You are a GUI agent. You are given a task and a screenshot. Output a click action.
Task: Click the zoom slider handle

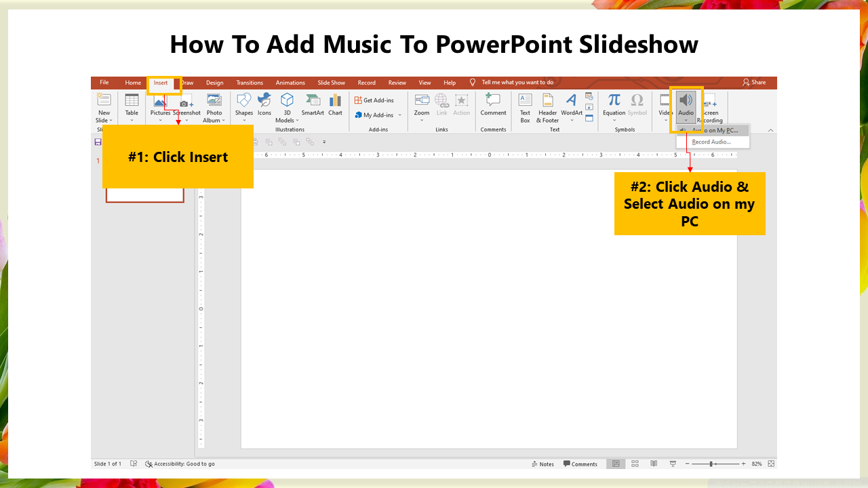click(711, 464)
